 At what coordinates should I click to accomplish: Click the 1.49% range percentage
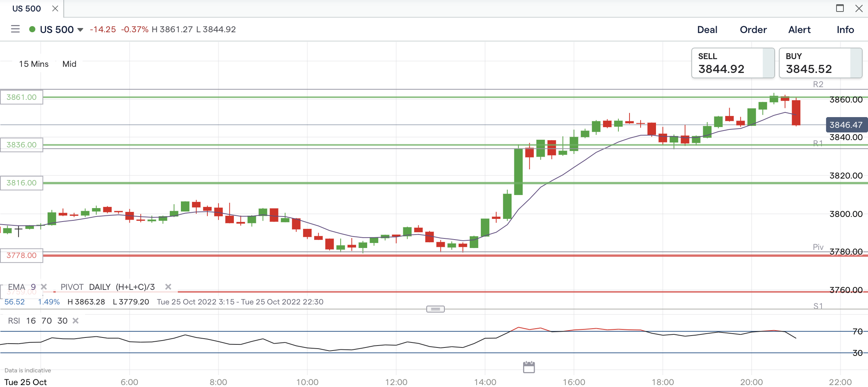(x=49, y=302)
